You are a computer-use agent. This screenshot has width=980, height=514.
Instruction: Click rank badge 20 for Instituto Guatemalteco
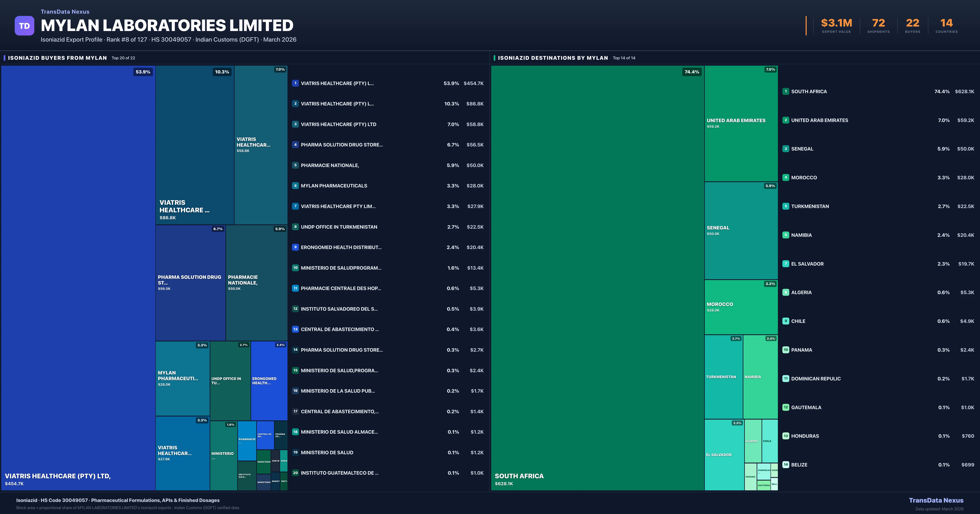coord(295,473)
